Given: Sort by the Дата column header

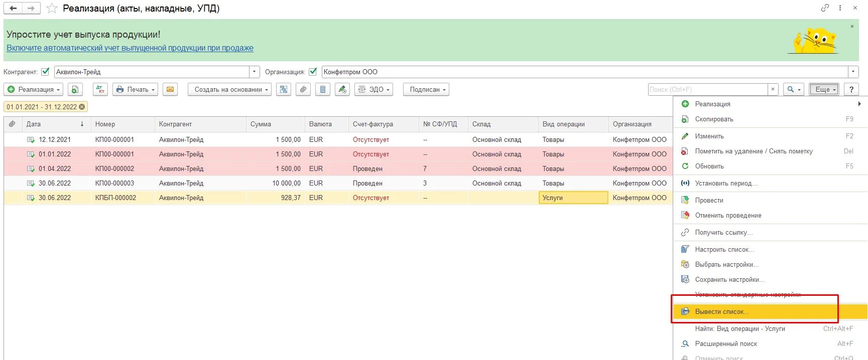Looking at the screenshot, I should (56, 124).
